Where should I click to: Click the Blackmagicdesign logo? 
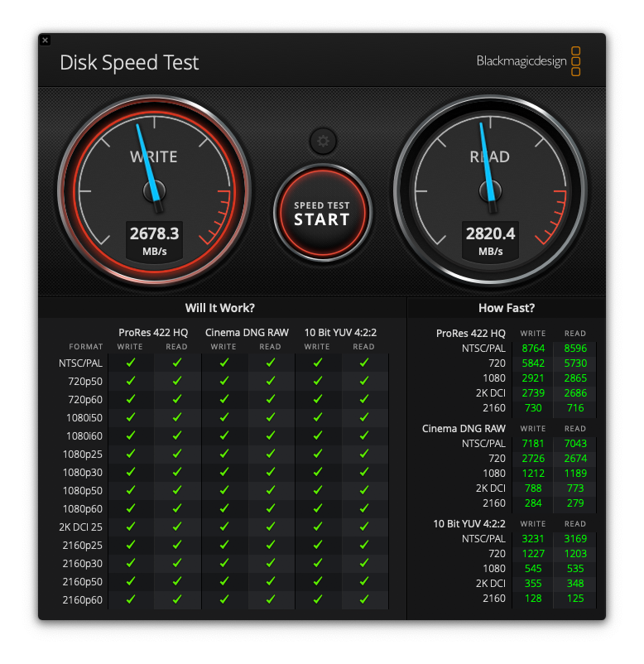click(x=528, y=61)
